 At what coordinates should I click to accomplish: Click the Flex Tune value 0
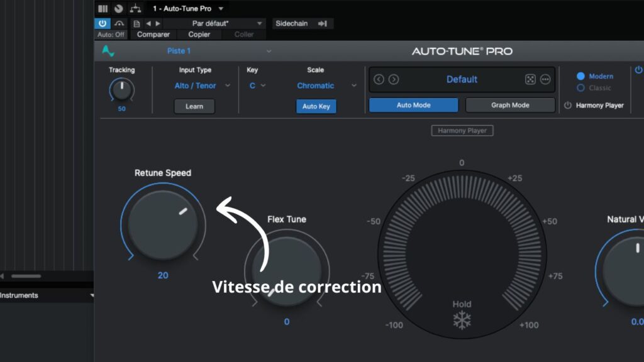(287, 322)
